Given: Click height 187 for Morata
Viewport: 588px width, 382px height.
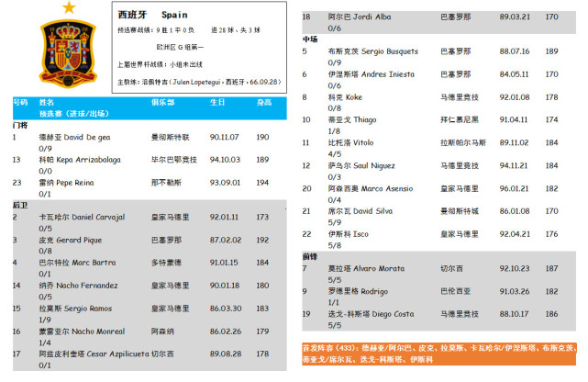Looking at the screenshot, I should [x=551, y=269].
